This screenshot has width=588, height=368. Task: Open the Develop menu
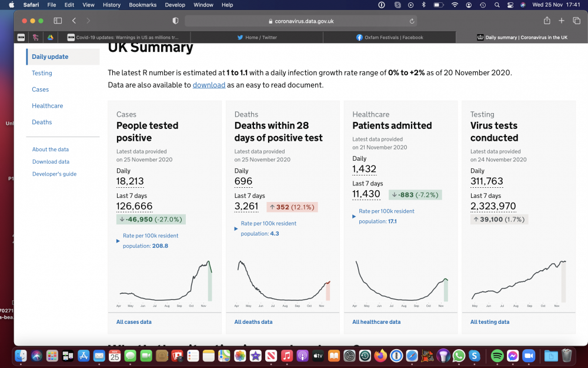(175, 5)
